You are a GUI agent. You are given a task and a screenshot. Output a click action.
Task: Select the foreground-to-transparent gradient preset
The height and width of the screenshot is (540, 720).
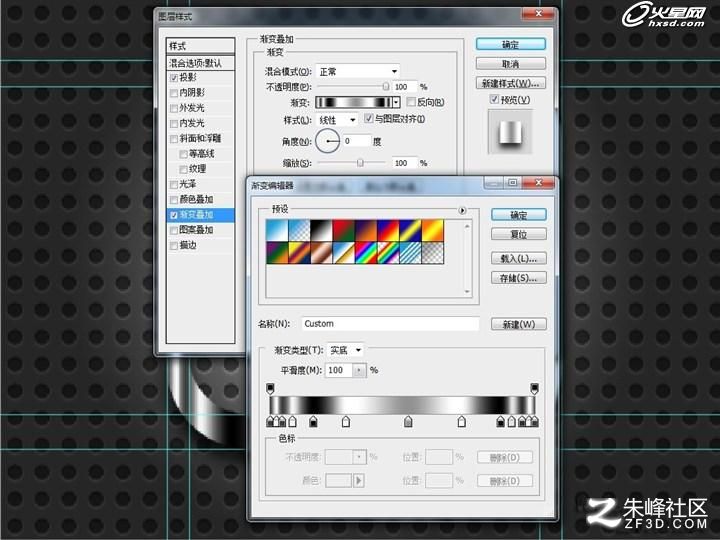299,231
